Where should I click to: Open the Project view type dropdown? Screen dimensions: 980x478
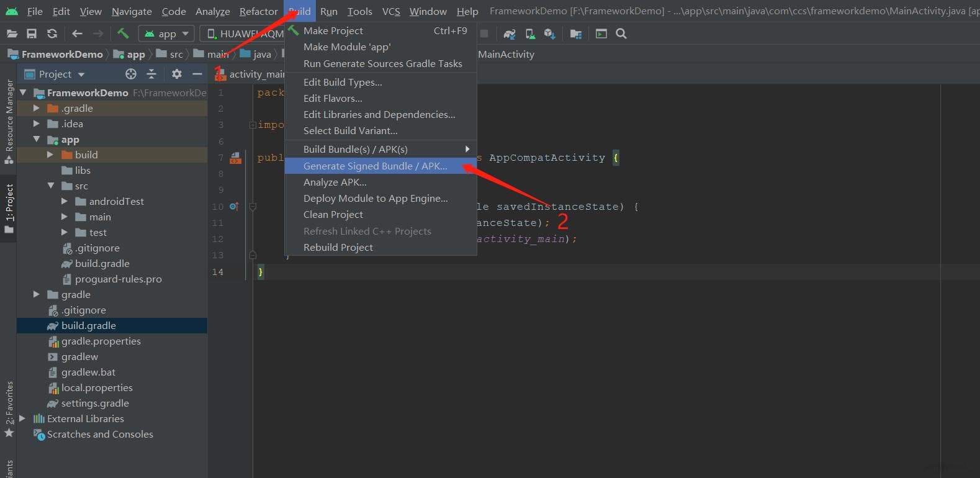(55, 74)
